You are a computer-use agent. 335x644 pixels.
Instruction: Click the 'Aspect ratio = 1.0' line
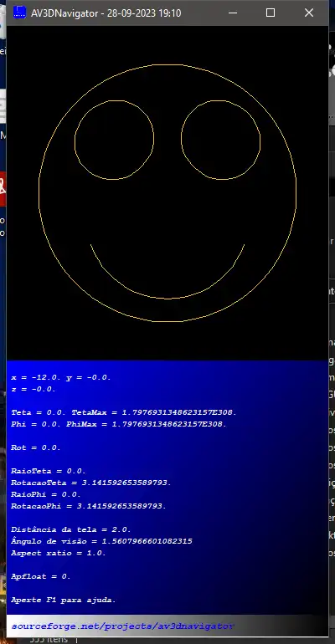[59, 553]
